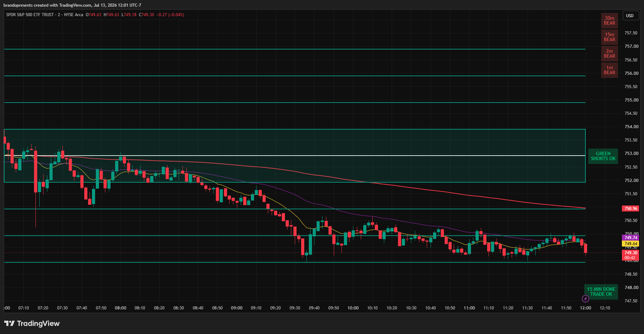
Task: Click the low value L749.18
Action: tap(130, 14)
